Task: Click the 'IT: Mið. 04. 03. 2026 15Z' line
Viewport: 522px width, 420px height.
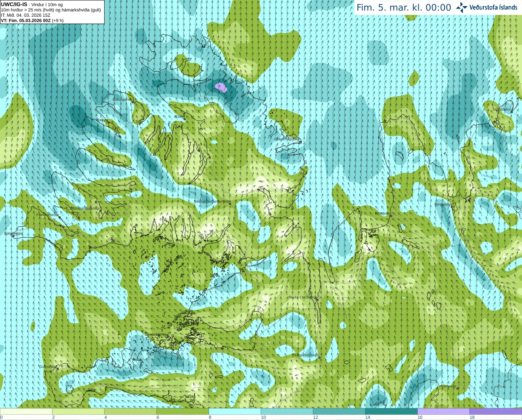Action: pyautogui.click(x=26, y=15)
